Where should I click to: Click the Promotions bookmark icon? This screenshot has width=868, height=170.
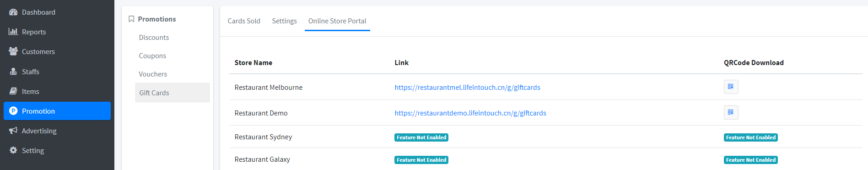131,19
